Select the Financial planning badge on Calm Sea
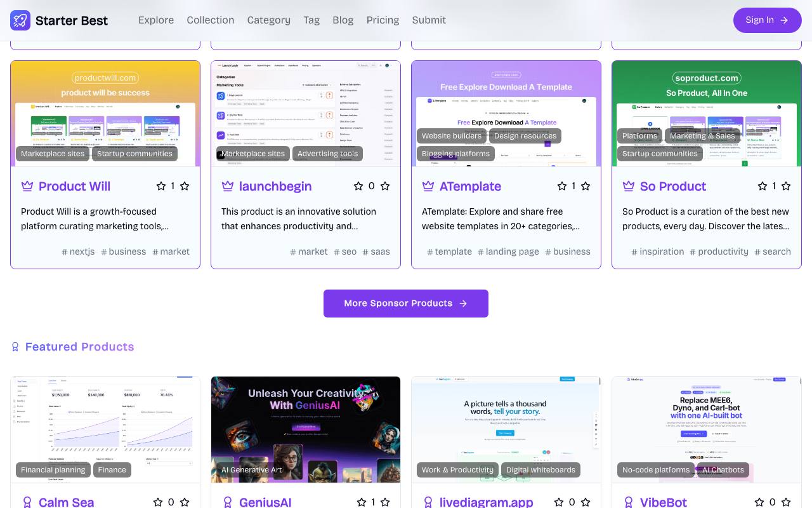The image size is (812, 508). (x=53, y=470)
